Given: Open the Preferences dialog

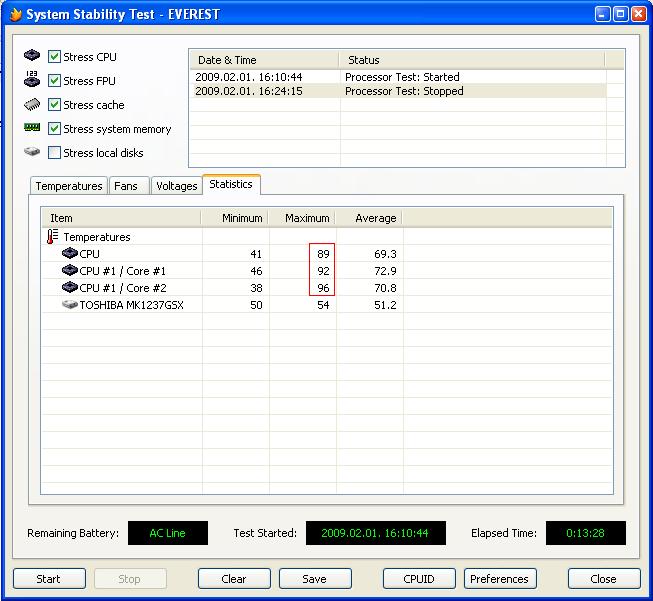Looking at the screenshot, I should point(500,579).
